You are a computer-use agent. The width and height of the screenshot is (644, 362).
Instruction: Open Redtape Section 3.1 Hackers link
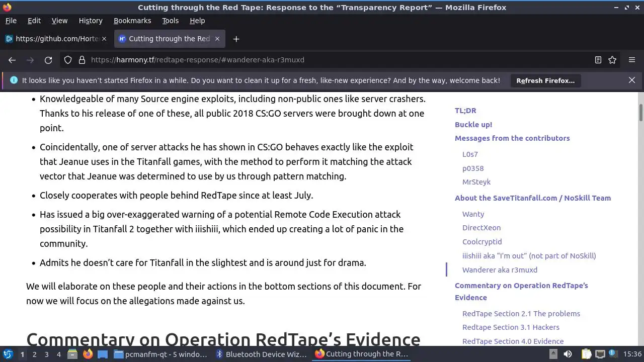coord(511,327)
